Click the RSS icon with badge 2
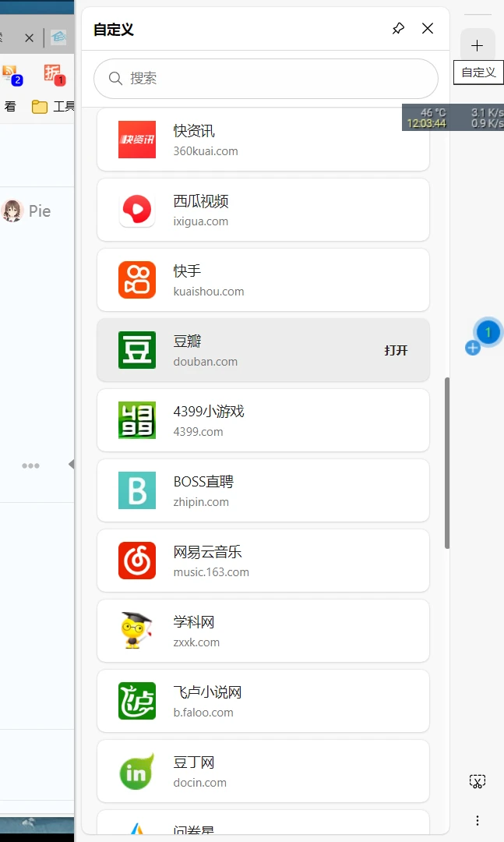The image size is (504, 842). click(x=12, y=75)
